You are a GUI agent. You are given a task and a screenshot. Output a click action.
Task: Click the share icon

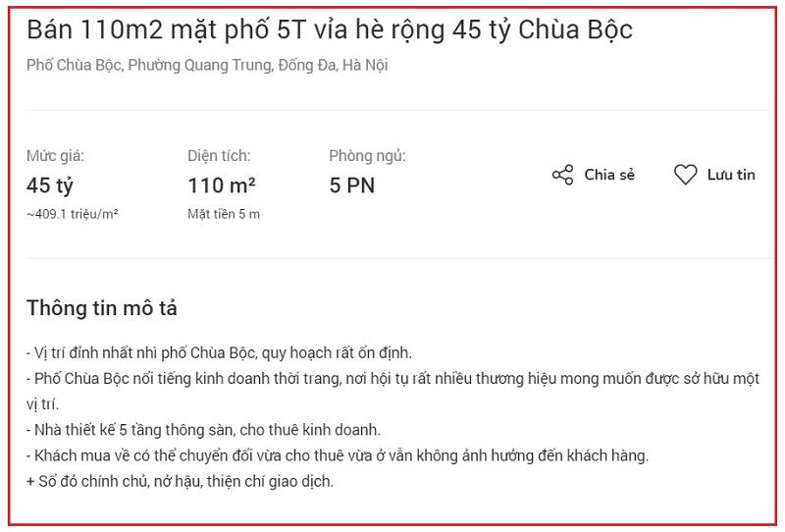tap(562, 176)
